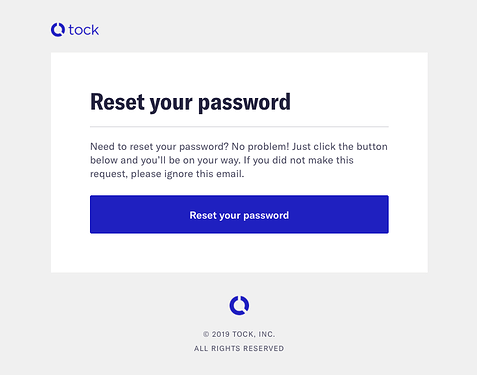Click the "tock" wordmark text in header
Screen dimensions: 477x375
point(84,30)
